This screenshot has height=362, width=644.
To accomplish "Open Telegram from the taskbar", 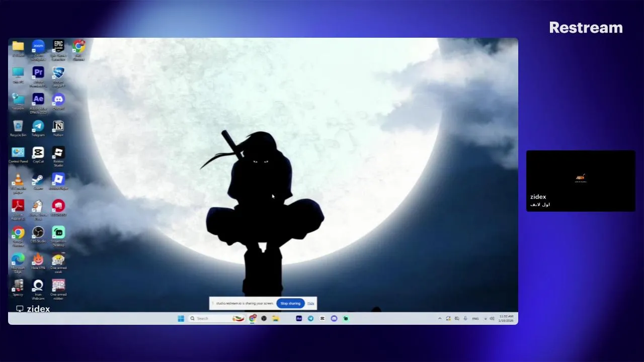I will pos(310,318).
